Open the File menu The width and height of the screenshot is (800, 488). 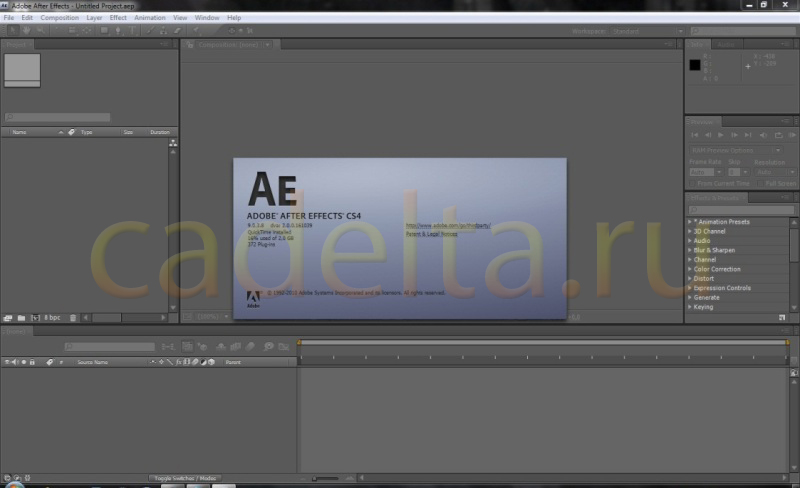[9, 17]
